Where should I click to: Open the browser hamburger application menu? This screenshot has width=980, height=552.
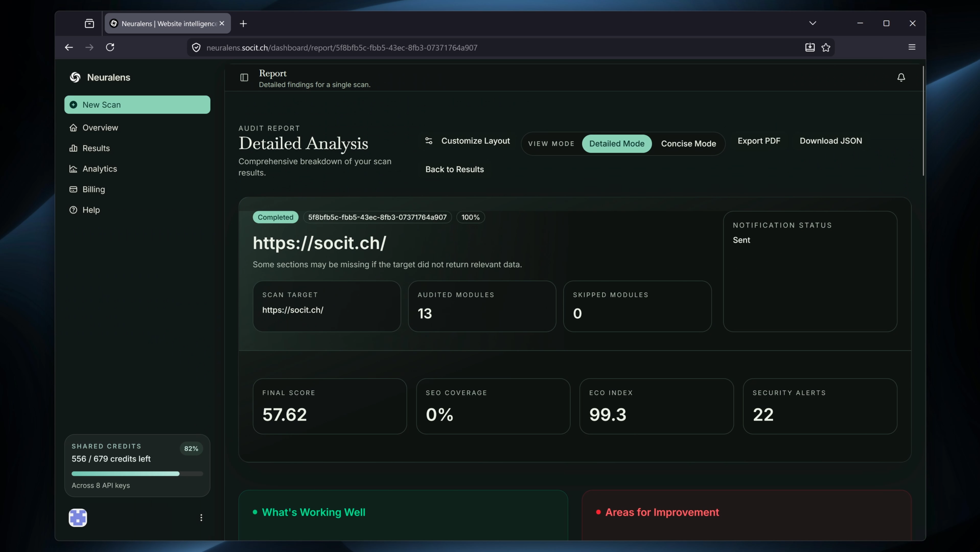[x=912, y=47]
